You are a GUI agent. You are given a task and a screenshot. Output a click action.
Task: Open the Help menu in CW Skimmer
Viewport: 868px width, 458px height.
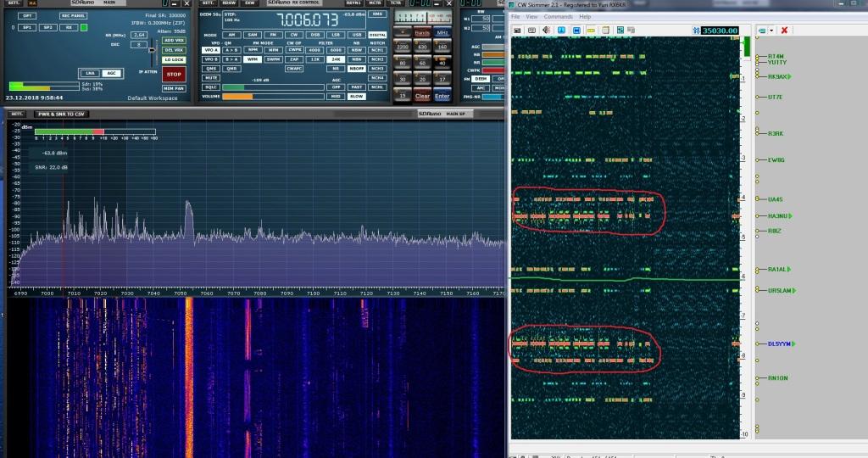pyautogui.click(x=585, y=17)
